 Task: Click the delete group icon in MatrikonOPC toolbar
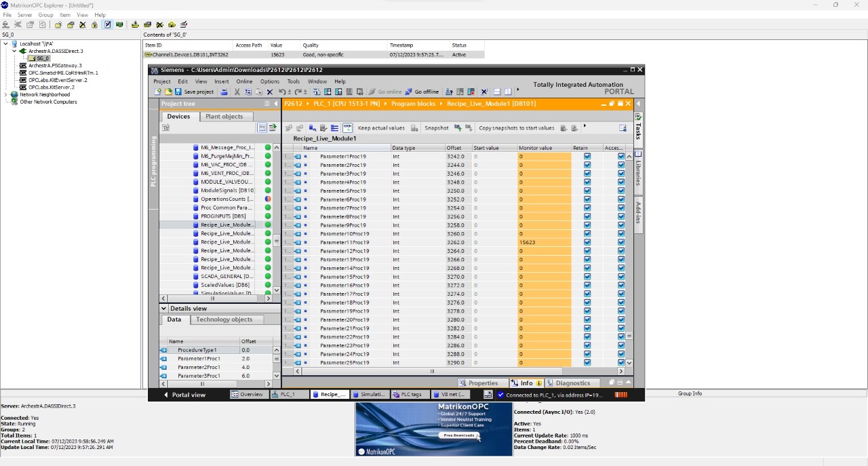[83, 24]
